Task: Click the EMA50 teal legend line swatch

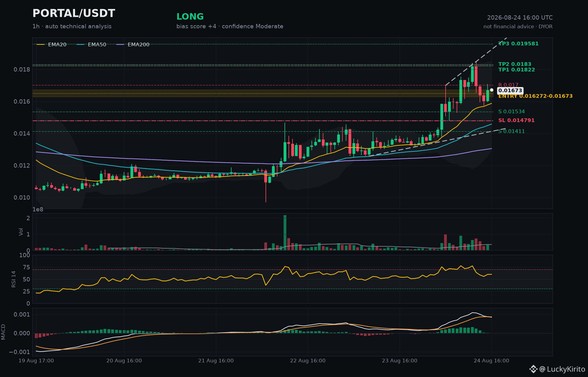Action: pyautogui.click(x=81, y=45)
